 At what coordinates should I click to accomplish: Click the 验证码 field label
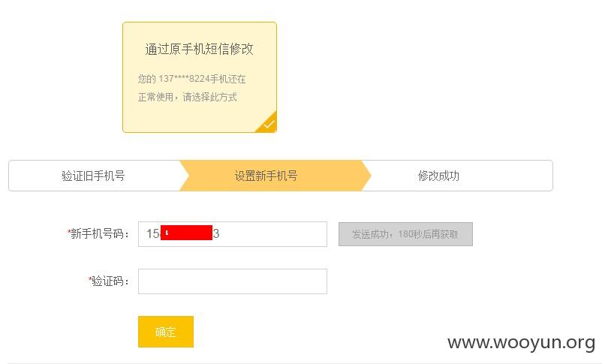coord(110,281)
